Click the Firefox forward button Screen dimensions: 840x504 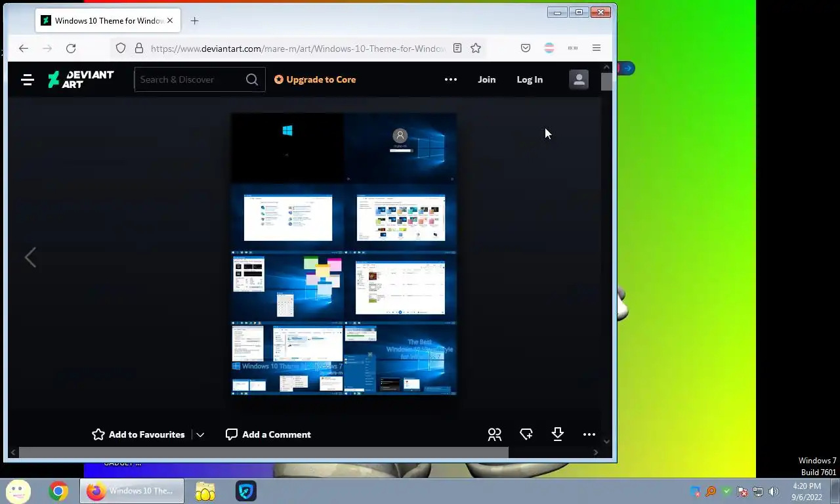pyautogui.click(x=47, y=48)
